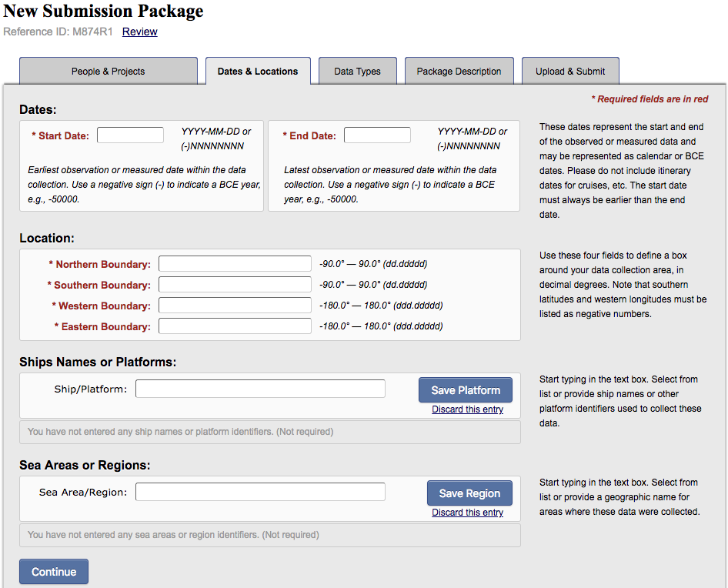Click the Continue button
The width and height of the screenshot is (728, 588).
tap(54, 572)
